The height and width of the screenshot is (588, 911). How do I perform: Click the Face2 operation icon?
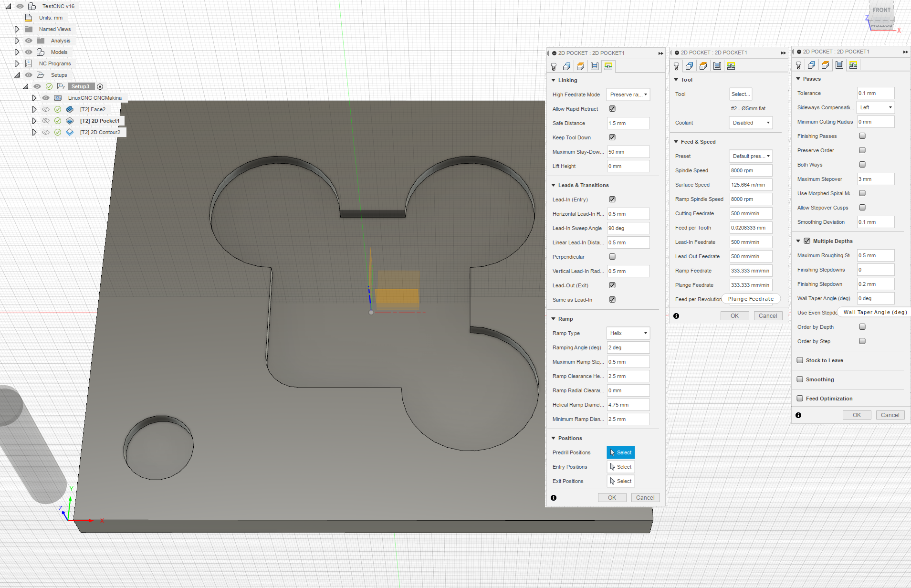click(x=70, y=109)
